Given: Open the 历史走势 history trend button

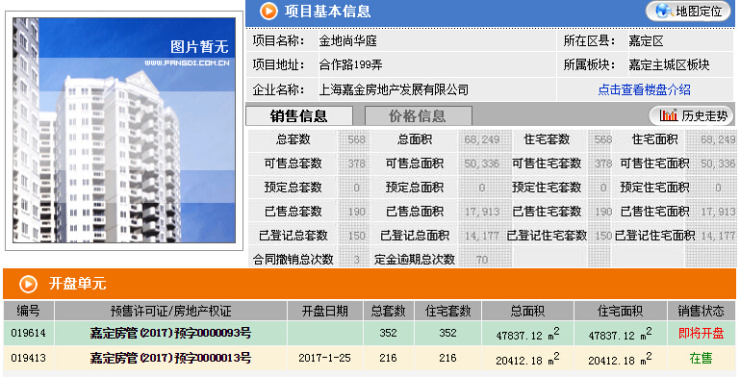Looking at the screenshot, I should coord(692,116).
